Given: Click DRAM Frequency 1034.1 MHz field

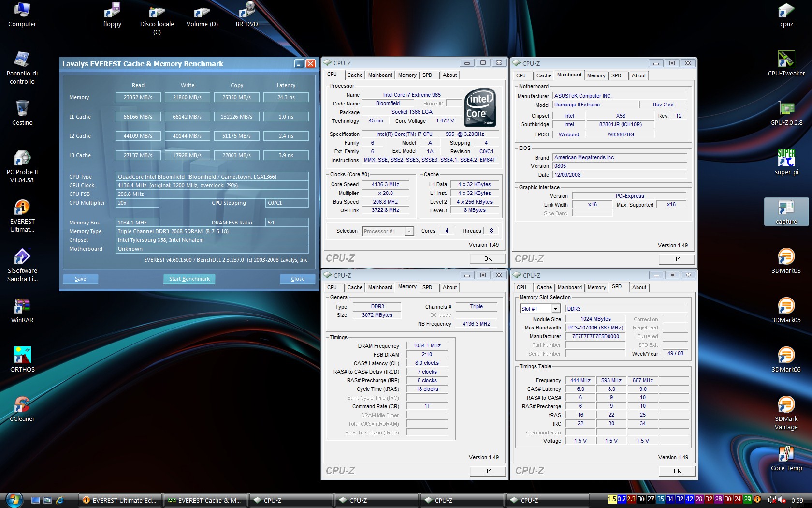Looking at the screenshot, I should [427, 345].
